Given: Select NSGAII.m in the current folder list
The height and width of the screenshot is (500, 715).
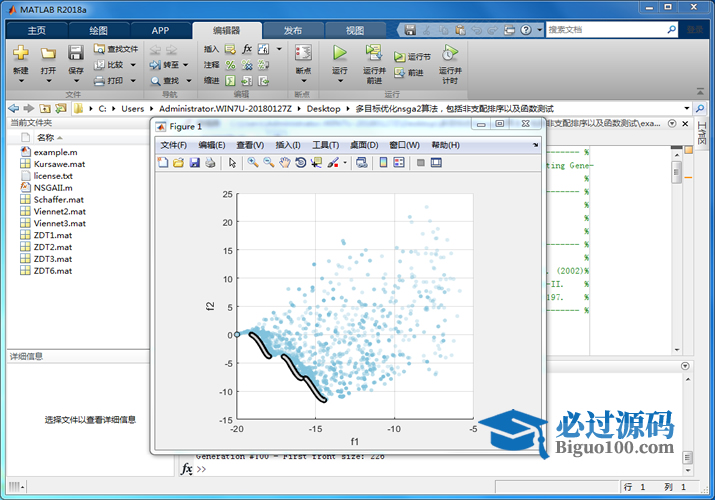Looking at the screenshot, I should pyautogui.click(x=53, y=187).
